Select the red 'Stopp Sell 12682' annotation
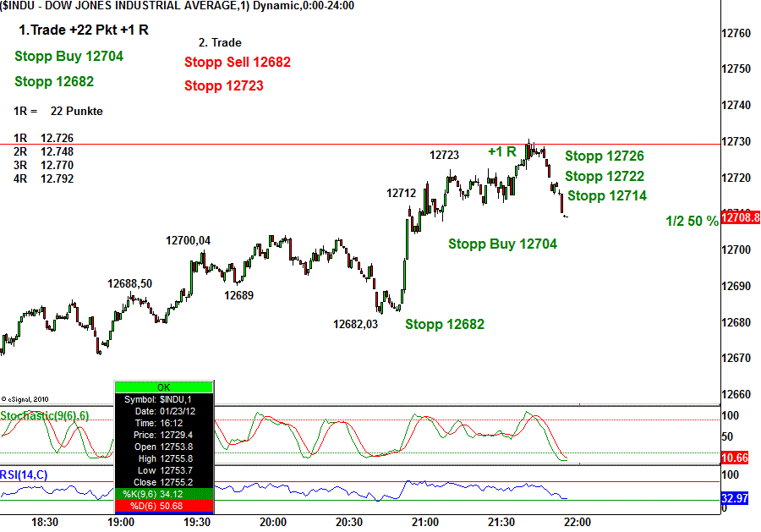This screenshot has width=761, height=532. [238, 63]
